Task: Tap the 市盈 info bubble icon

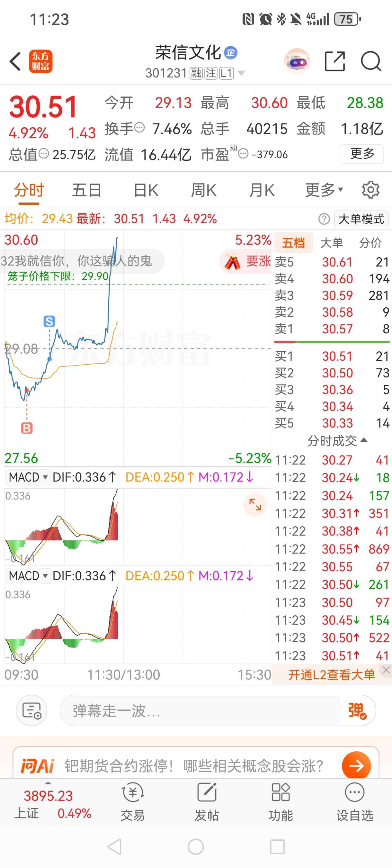Action: point(243,154)
